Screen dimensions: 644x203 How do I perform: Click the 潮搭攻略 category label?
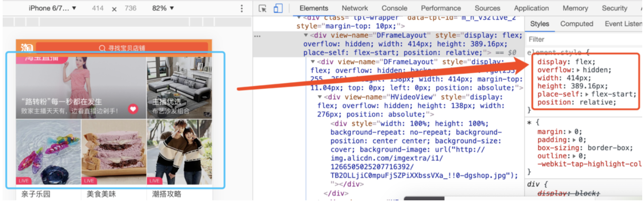tap(167, 194)
